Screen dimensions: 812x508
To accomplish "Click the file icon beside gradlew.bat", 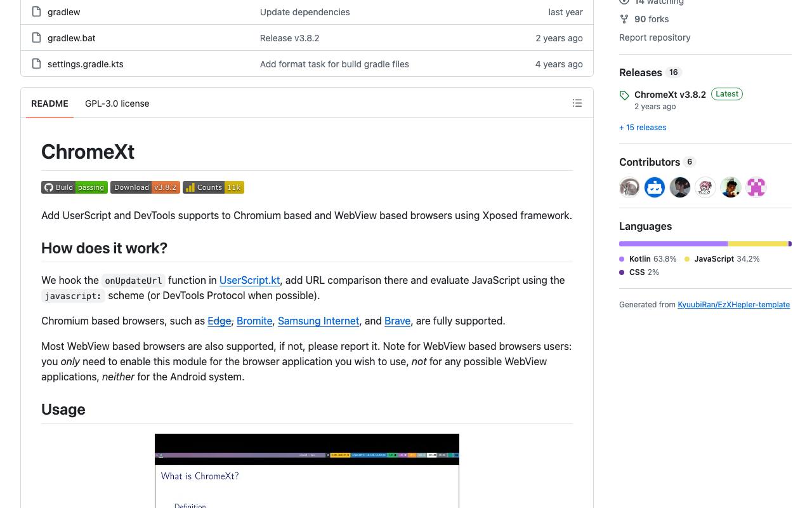I will [x=36, y=38].
